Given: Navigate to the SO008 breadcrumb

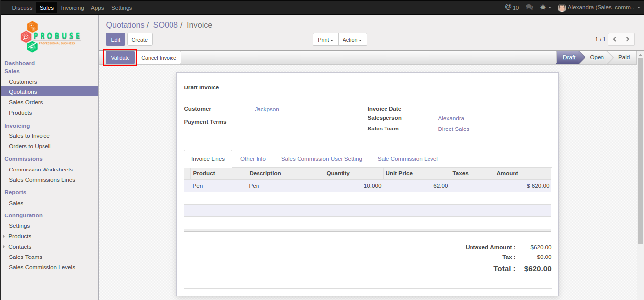Looking at the screenshot, I should (165, 25).
